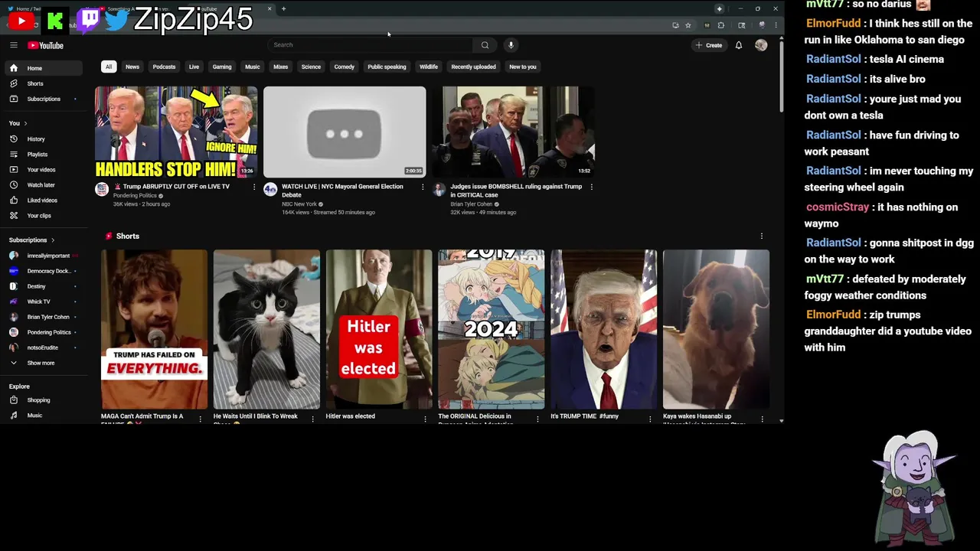Select the Wildlife filter chip
This screenshot has width=980, height=551.
pyautogui.click(x=429, y=67)
